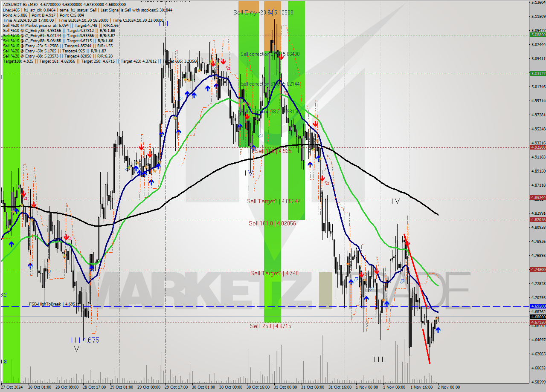Viewport: 546px width, 392px height.
Task: Click the '1 Nov 08:00' time axis label
Action: pyautogui.click(x=393, y=387)
